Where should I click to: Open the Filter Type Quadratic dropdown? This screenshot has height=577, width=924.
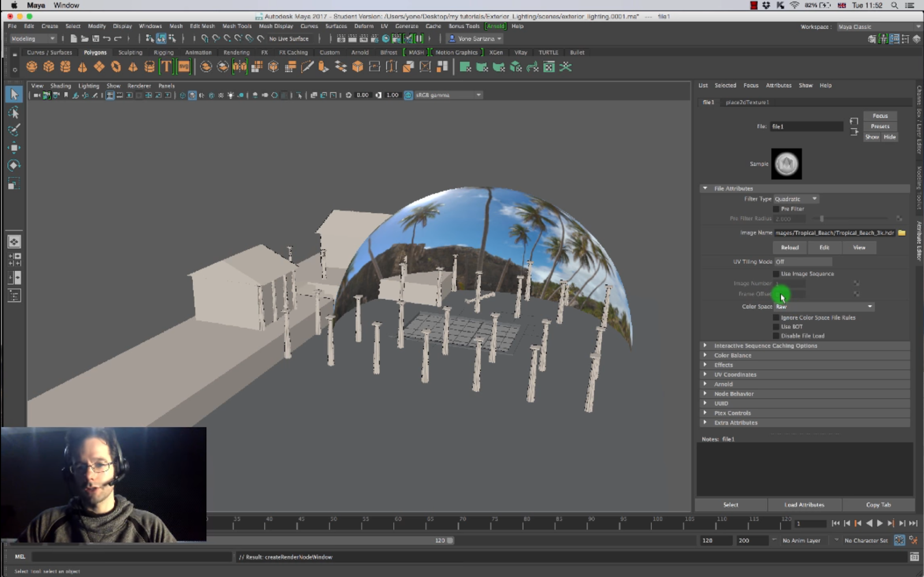tap(796, 199)
